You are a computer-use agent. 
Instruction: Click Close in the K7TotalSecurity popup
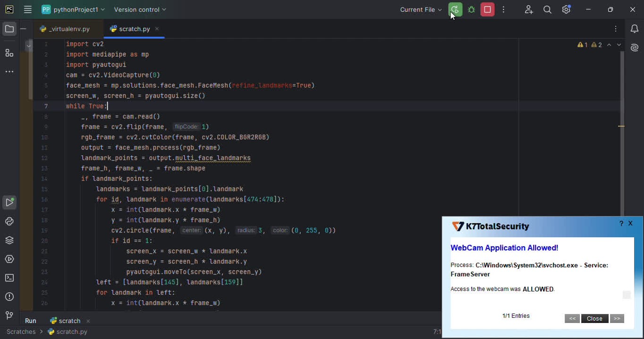(594, 319)
